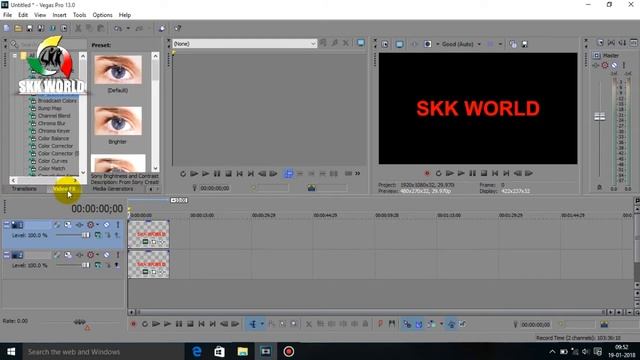640x360 pixels.
Task: Open Project Video Properties icon in preview
Action: (385, 44)
